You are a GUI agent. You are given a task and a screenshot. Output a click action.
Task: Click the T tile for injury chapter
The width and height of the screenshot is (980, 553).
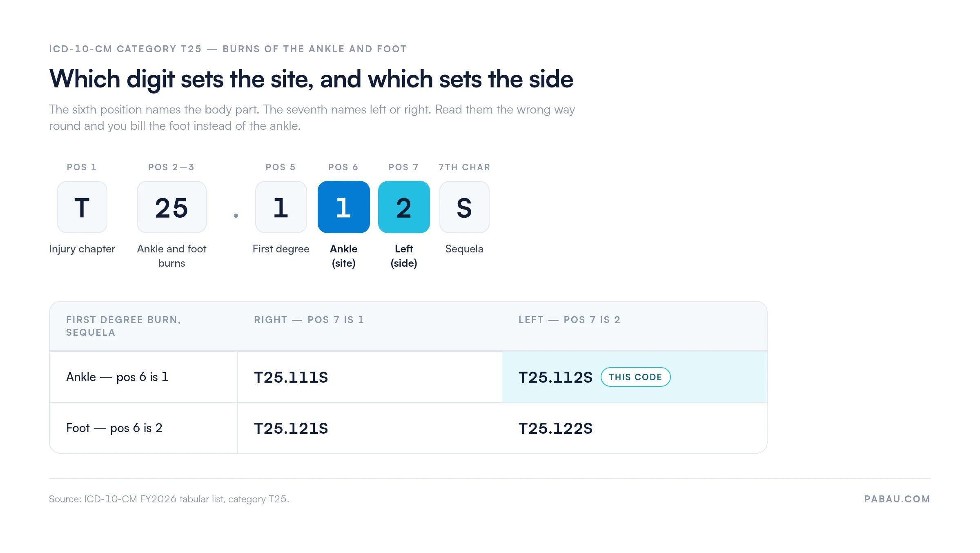(x=82, y=207)
